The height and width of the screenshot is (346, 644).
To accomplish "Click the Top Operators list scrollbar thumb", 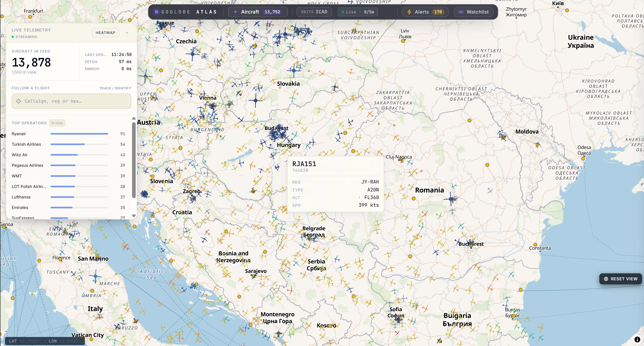I will (134, 160).
